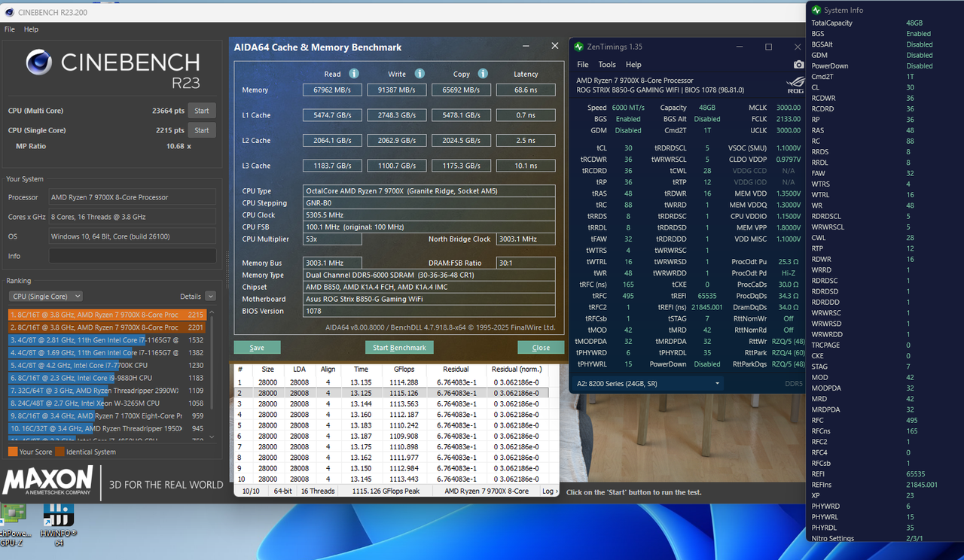
Task: Close the AIDA64 benchmark window with X
Action: pos(555,46)
